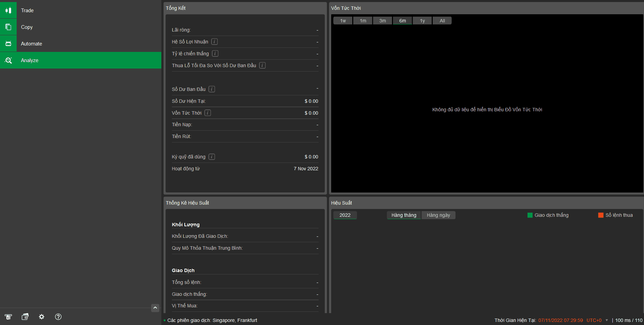Click the Quy Mô Thỏa Thuận Trung Bình row
Image resolution: width=644 pixels, height=325 pixels.
pyautogui.click(x=245, y=248)
